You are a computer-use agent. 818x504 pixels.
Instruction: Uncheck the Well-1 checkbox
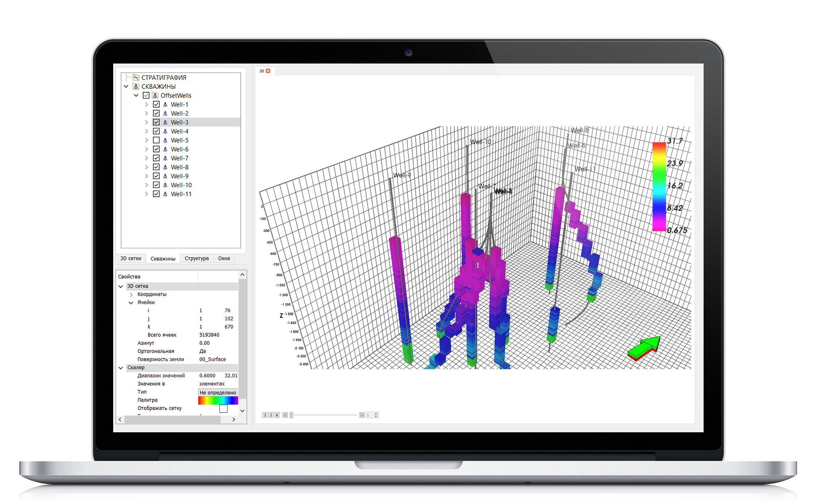pyautogui.click(x=156, y=104)
